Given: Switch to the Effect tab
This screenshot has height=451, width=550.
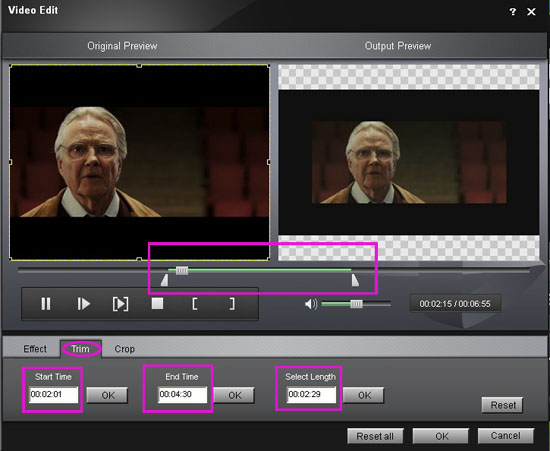Looking at the screenshot, I should coord(35,349).
